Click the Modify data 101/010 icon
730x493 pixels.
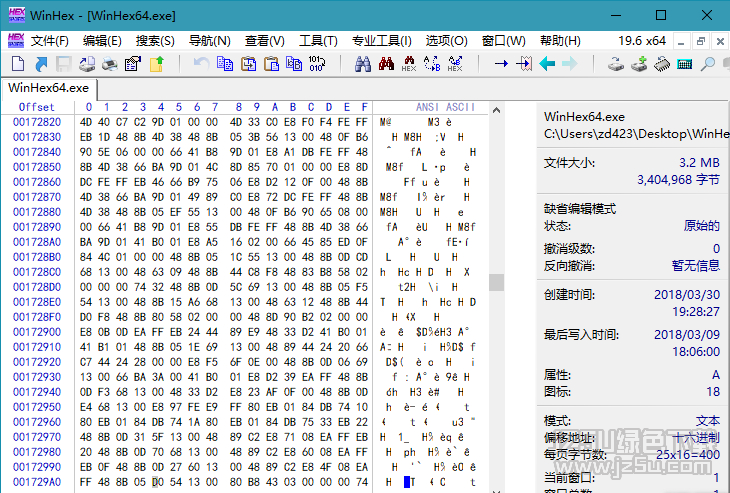click(x=317, y=63)
